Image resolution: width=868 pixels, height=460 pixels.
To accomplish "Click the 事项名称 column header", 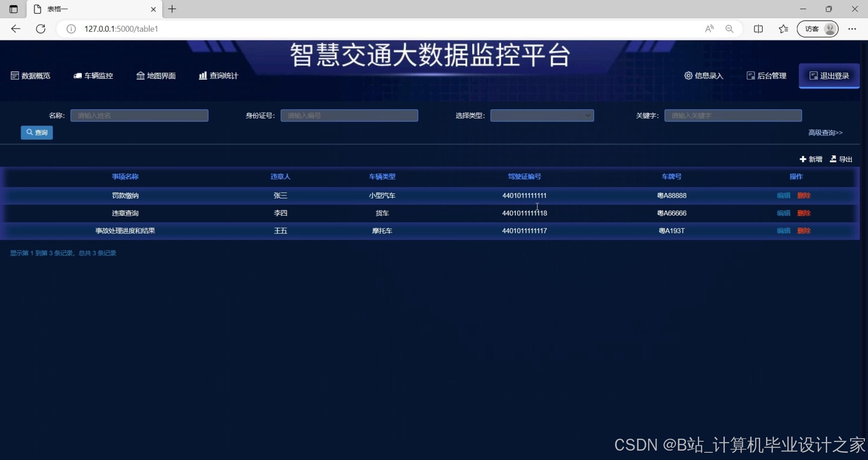I will (x=125, y=176).
